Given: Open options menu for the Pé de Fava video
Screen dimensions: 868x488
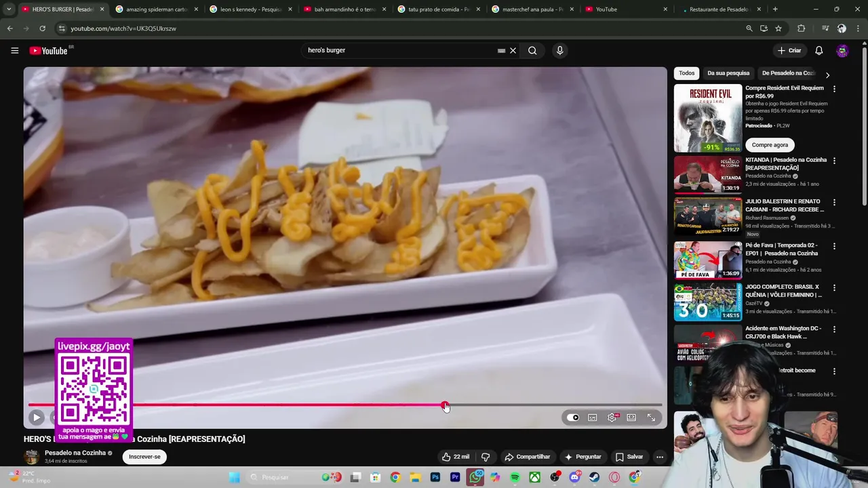Looking at the screenshot, I should tap(834, 246).
